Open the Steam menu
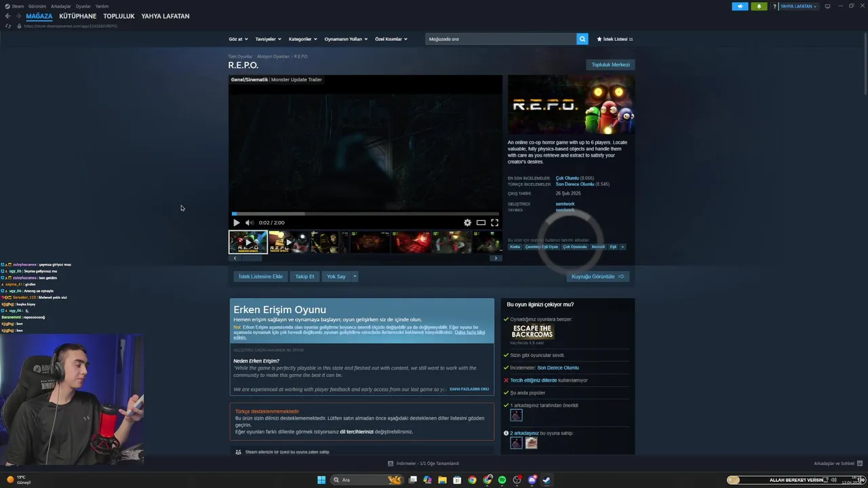The height and width of the screenshot is (488, 868). 18,6
